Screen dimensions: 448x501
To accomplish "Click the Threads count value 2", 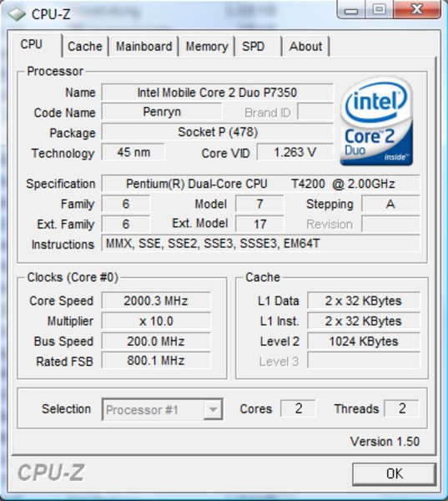I will [402, 408].
